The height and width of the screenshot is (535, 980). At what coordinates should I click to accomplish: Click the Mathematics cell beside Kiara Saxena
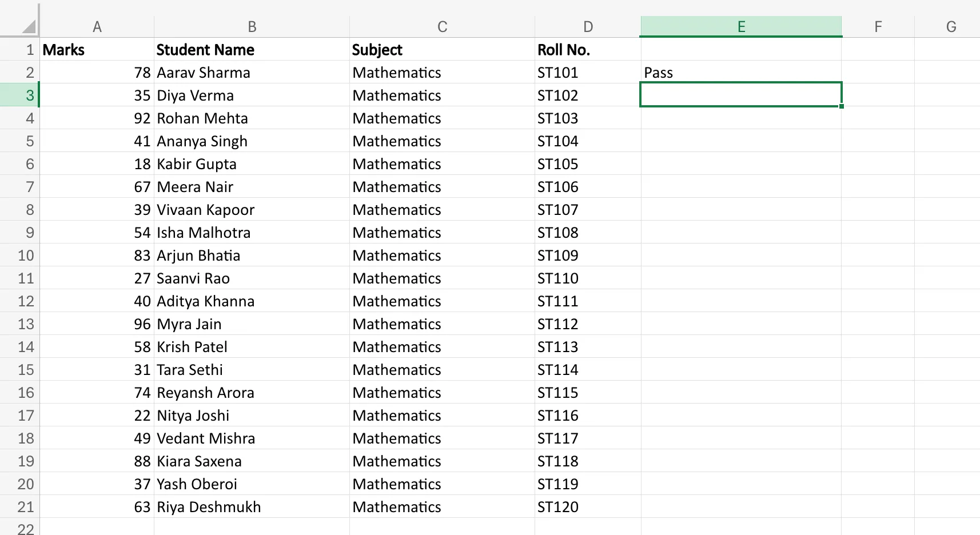[x=441, y=461]
